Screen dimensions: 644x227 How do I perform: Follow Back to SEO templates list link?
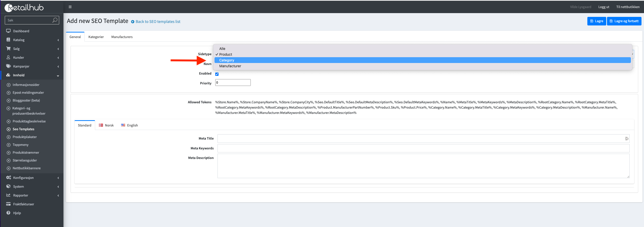[158, 22]
